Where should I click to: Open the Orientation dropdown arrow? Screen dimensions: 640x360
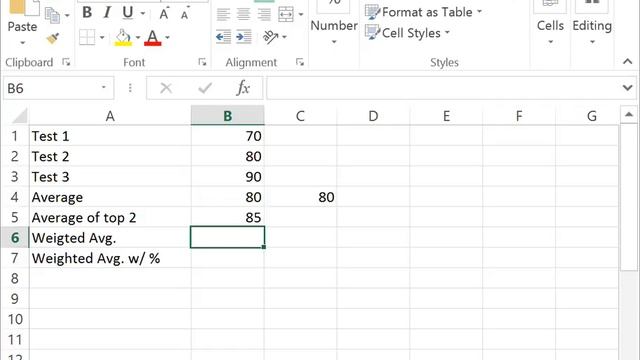284,38
